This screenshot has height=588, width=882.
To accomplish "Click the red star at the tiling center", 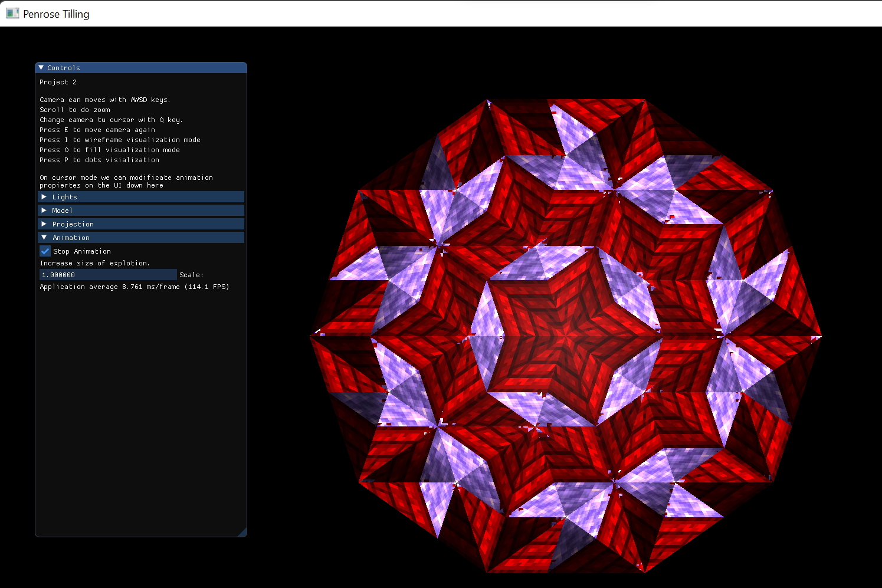I will [565, 336].
